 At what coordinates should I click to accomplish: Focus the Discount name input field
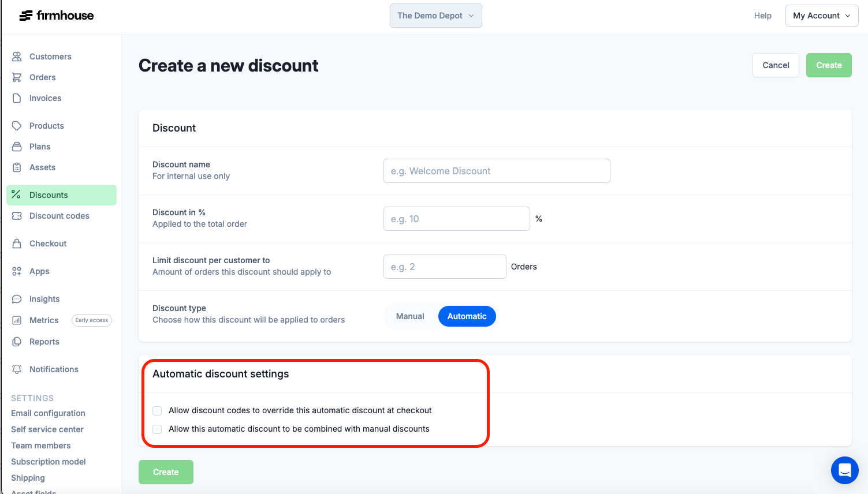(497, 171)
